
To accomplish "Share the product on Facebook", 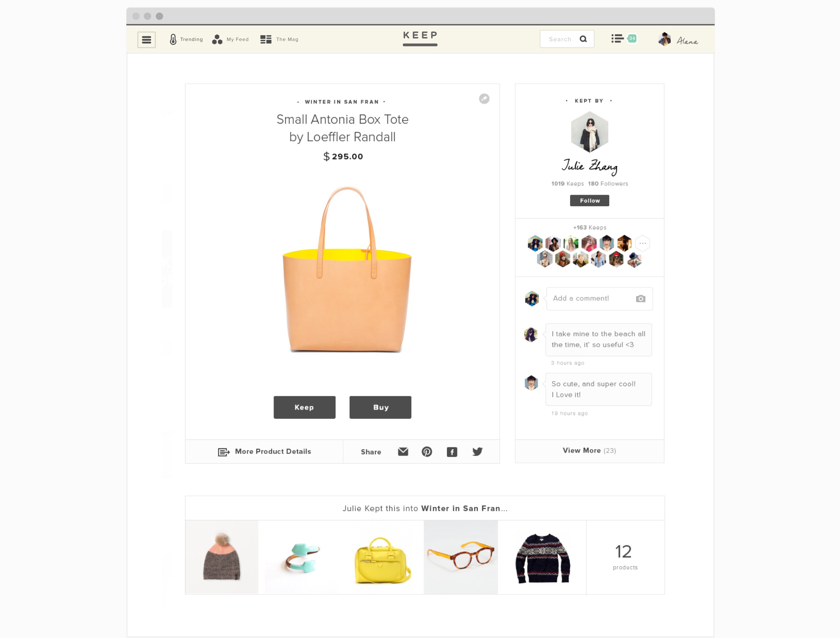I will coord(452,452).
